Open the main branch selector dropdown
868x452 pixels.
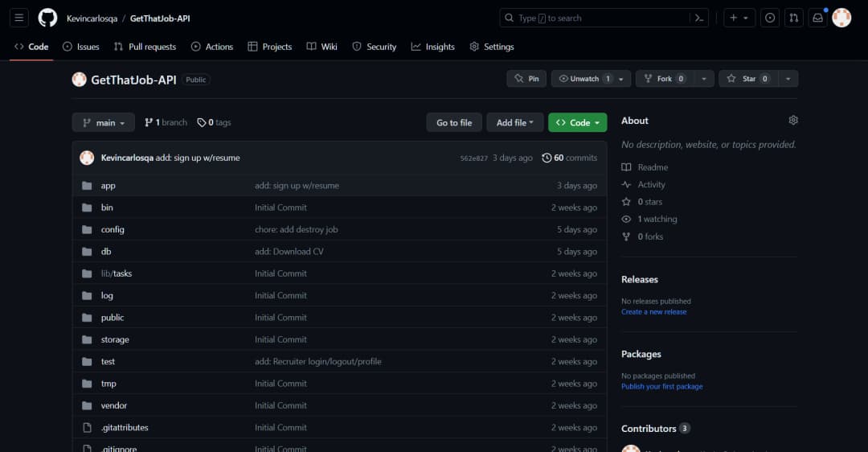point(104,122)
